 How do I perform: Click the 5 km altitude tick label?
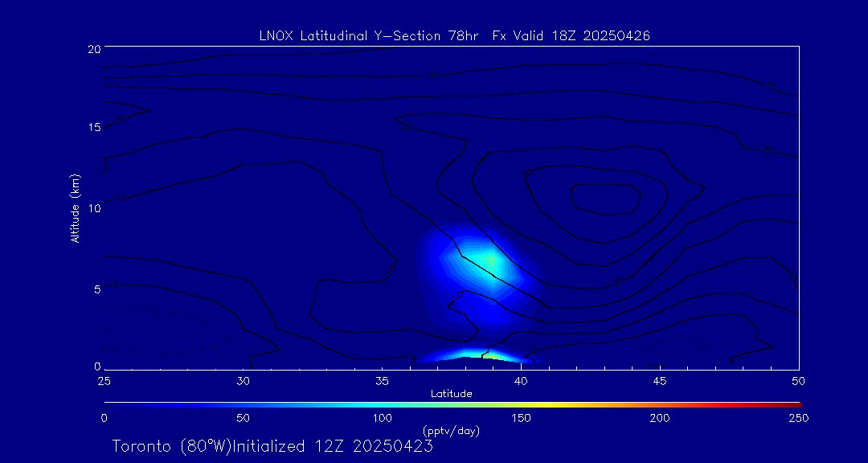click(96, 289)
